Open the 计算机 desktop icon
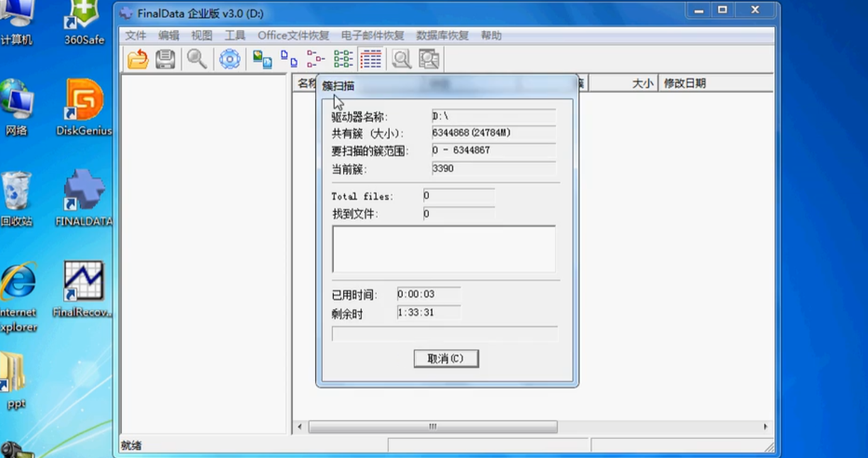 point(16,23)
